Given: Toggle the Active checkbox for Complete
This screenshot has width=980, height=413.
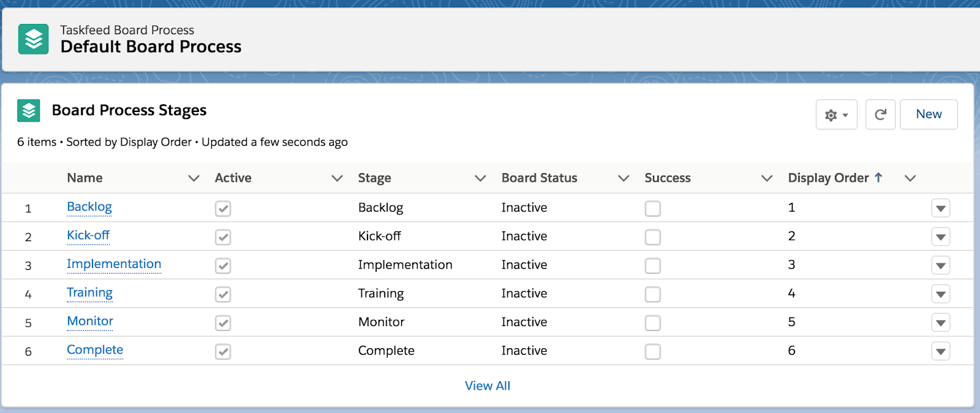Looking at the screenshot, I should (223, 352).
